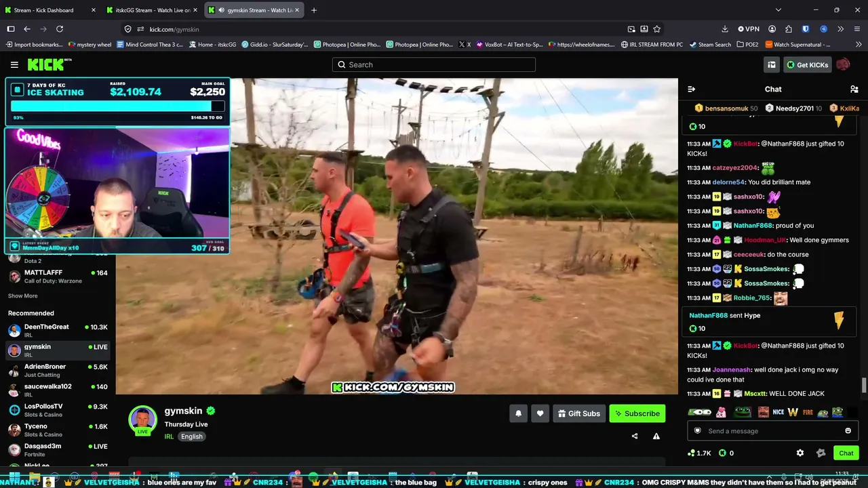Screen dimensions: 868x488
Task: Open the IRL category link
Action: [x=169, y=436]
